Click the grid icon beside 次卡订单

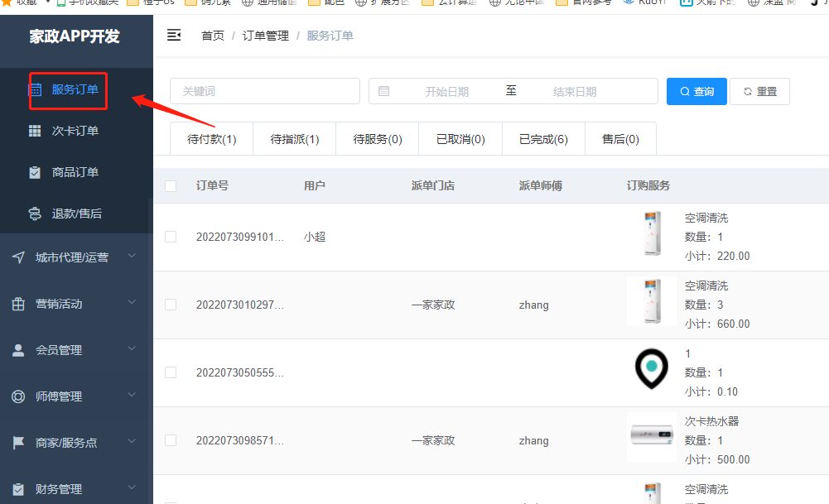[35, 131]
